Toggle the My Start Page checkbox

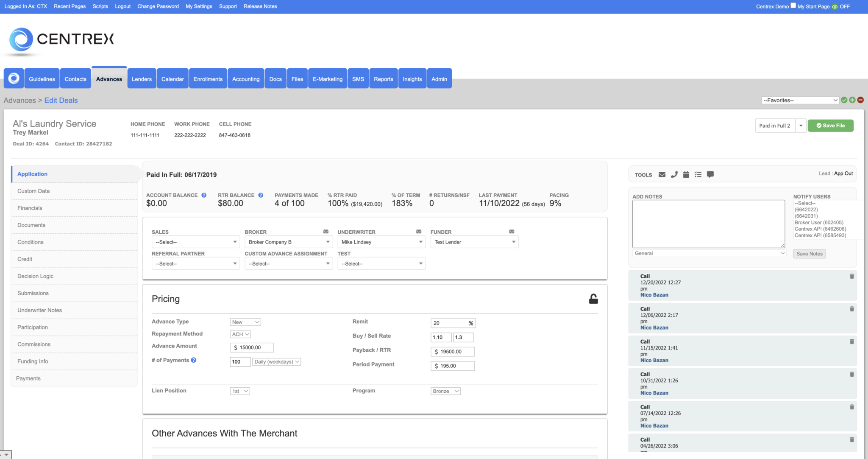tap(793, 6)
